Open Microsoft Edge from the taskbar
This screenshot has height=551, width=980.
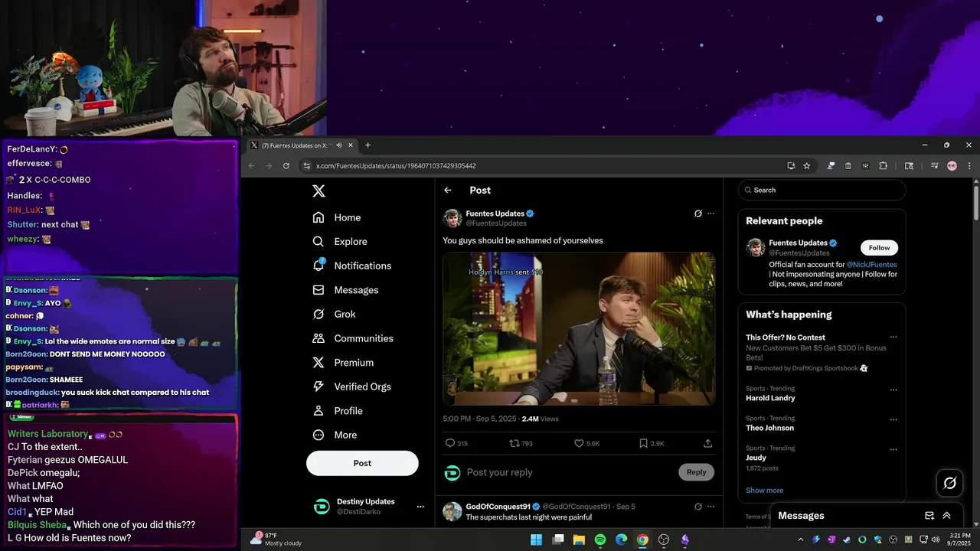(x=622, y=540)
